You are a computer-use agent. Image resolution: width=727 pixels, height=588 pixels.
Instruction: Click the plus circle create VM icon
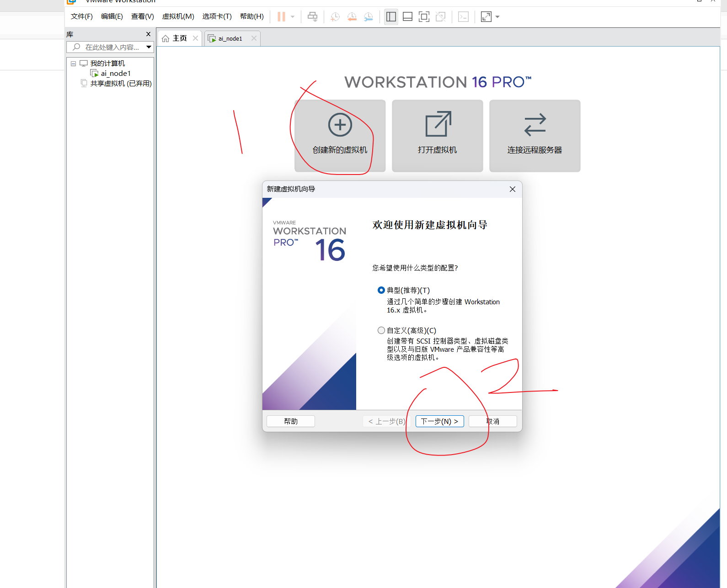point(340,124)
